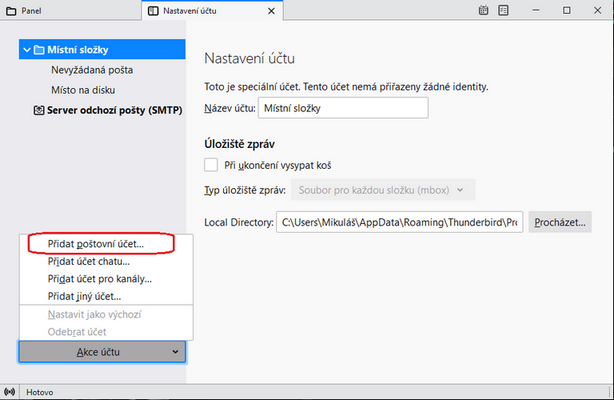Open the Akce účtu dropdown button
This screenshot has width=614, height=400.
coord(101,351)
